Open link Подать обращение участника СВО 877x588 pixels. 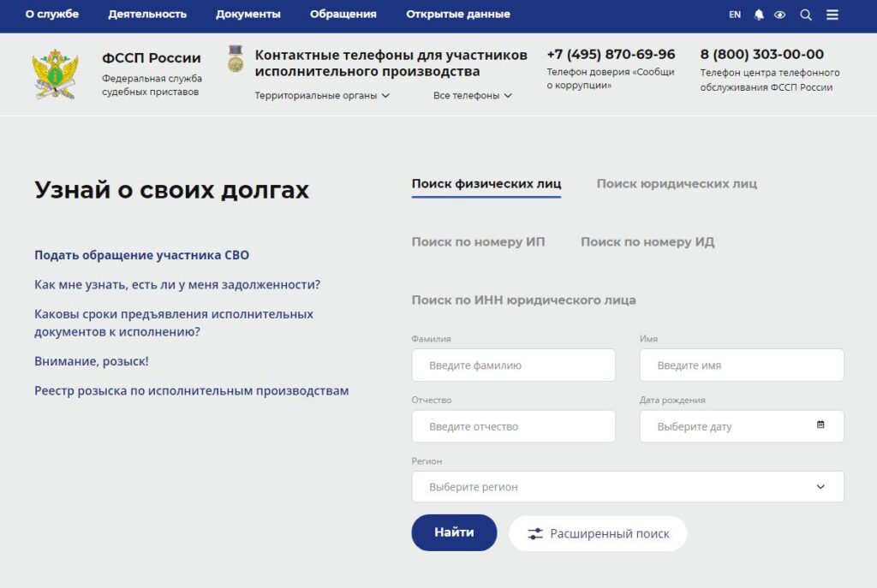[141, 255]
